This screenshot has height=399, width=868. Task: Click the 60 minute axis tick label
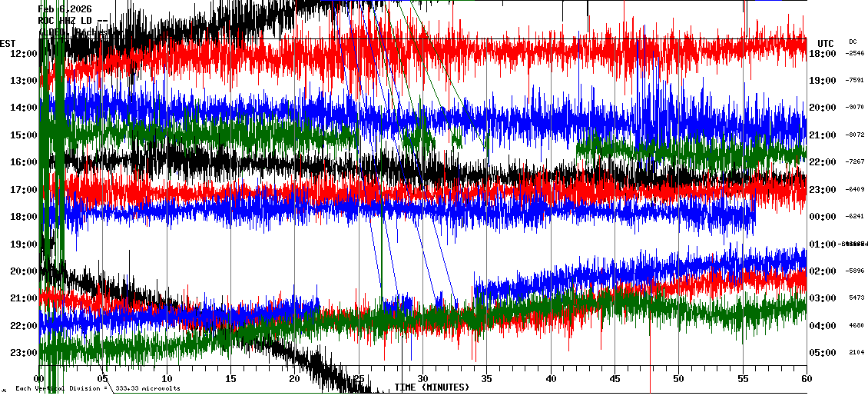[x=806, y=379]
